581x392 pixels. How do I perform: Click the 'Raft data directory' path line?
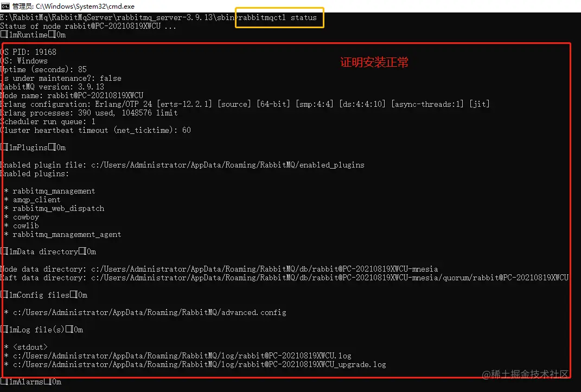(284, 278)
